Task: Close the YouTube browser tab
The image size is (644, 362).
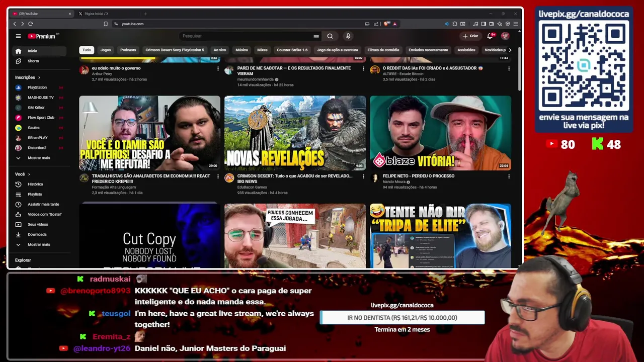Action: 69,14
